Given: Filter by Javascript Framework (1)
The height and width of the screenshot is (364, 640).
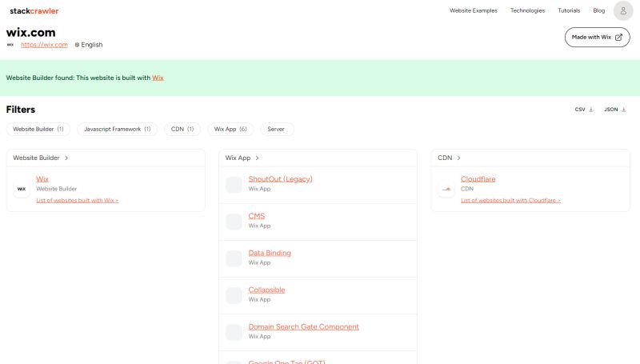Looking at the screenshot, I should [117, 129].
